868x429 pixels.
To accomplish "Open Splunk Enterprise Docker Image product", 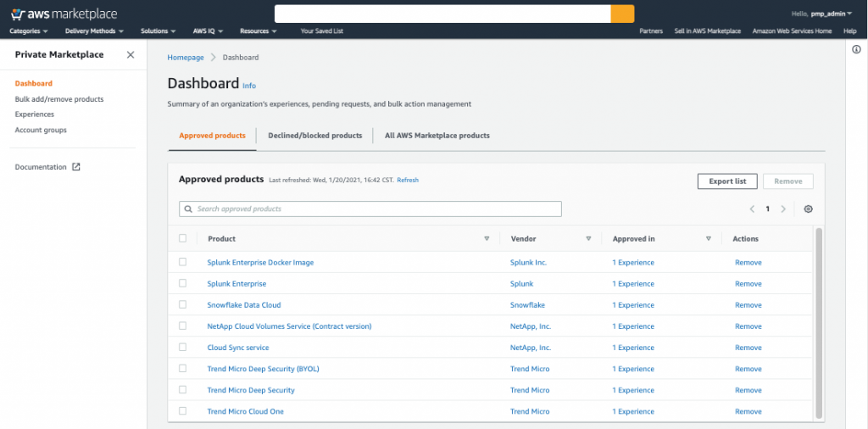I will (x=260, y=262).
